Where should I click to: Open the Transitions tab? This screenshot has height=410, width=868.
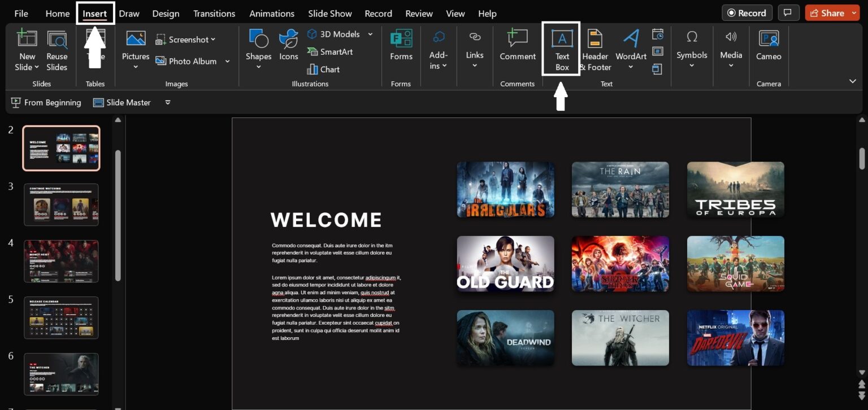click(214, 14)
